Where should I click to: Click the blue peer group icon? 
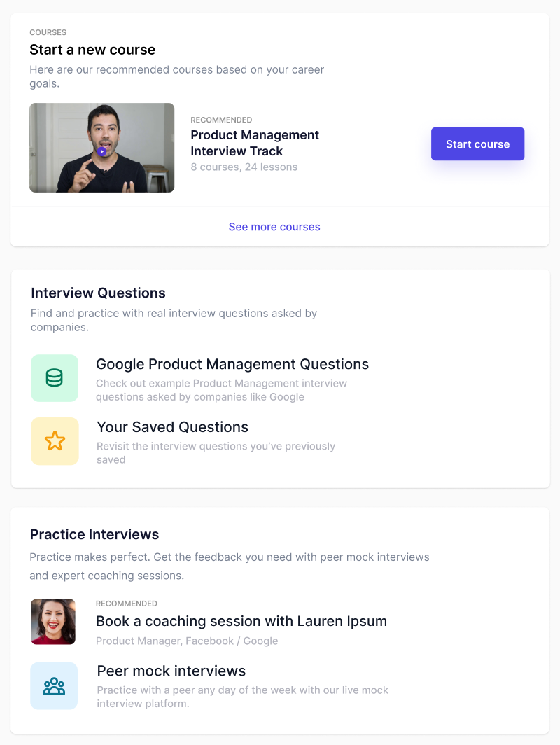pos(54,686)
